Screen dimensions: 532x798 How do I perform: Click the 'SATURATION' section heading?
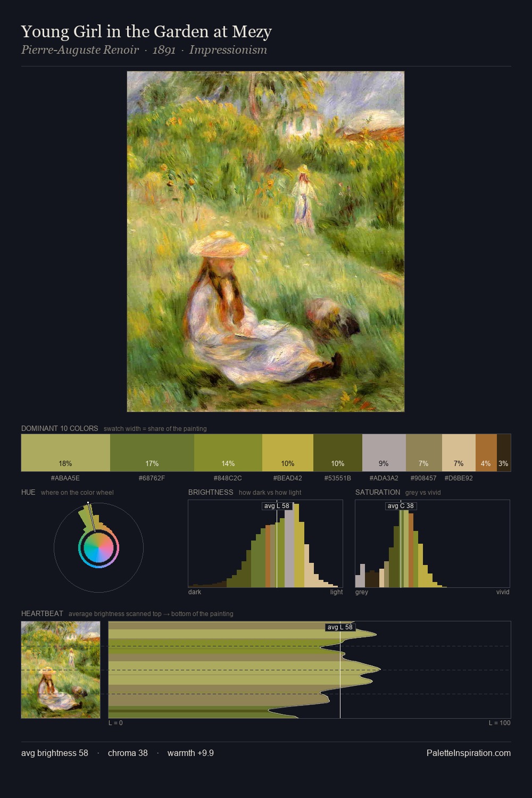click(x=378, y=492)
